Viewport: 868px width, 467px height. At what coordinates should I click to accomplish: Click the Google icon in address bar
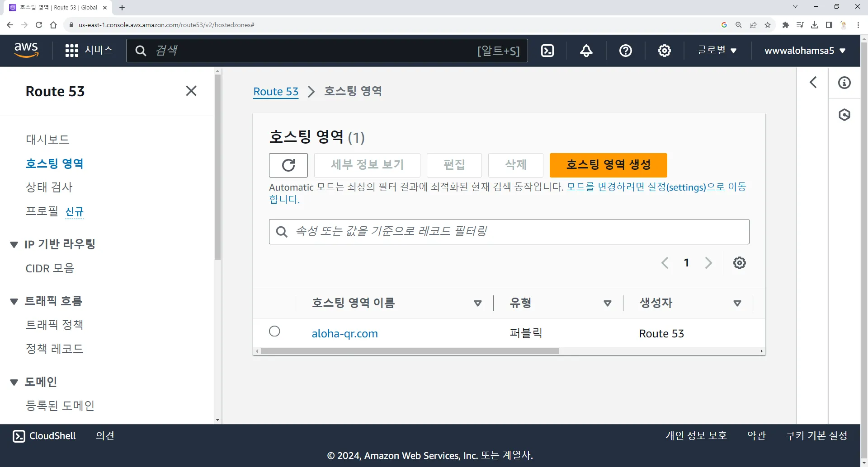click(724, 25)
